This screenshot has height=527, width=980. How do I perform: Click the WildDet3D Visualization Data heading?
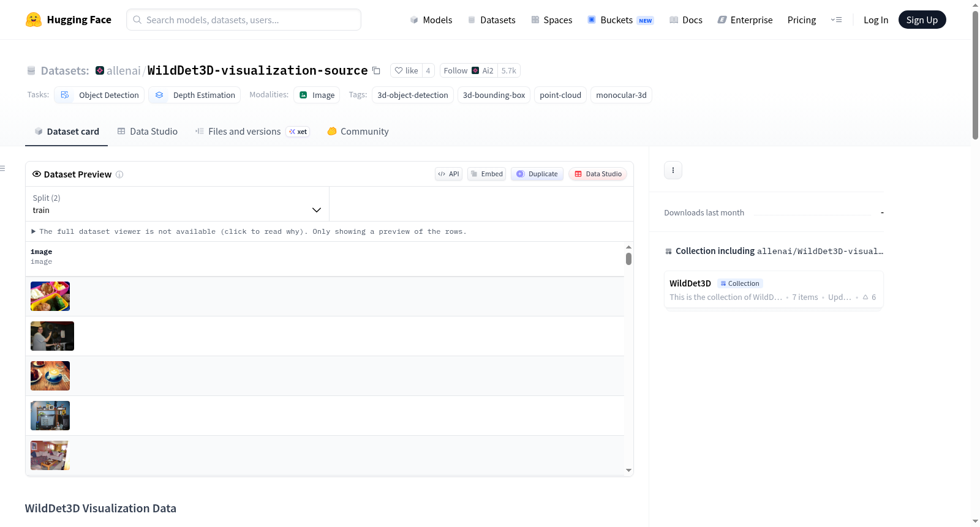point(100,509)
